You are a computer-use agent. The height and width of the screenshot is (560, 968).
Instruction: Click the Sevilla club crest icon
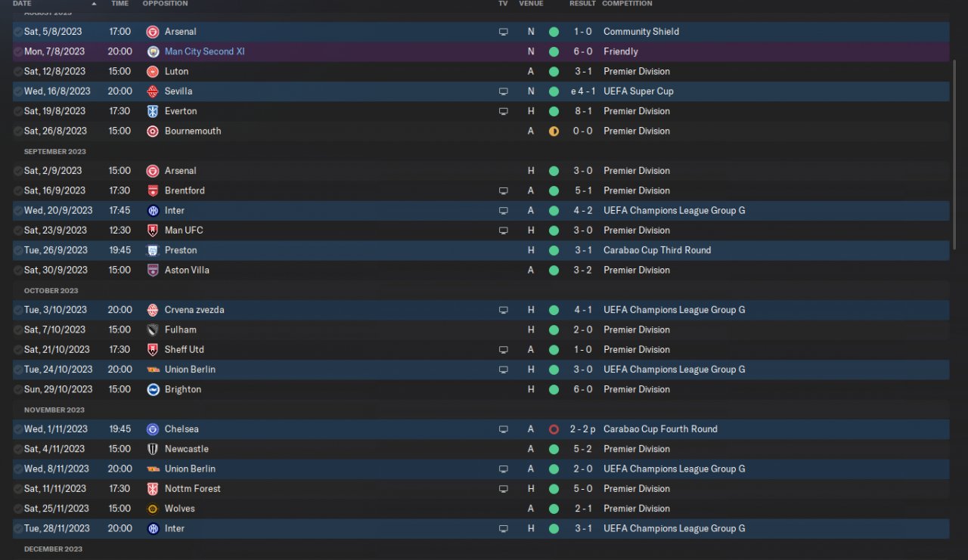153,91
